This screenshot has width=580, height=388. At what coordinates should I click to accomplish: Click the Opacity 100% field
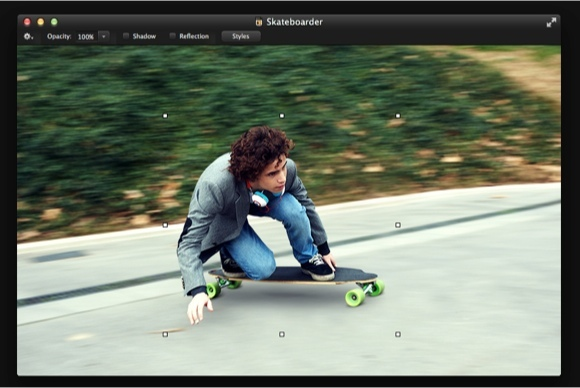click(86, 37)
